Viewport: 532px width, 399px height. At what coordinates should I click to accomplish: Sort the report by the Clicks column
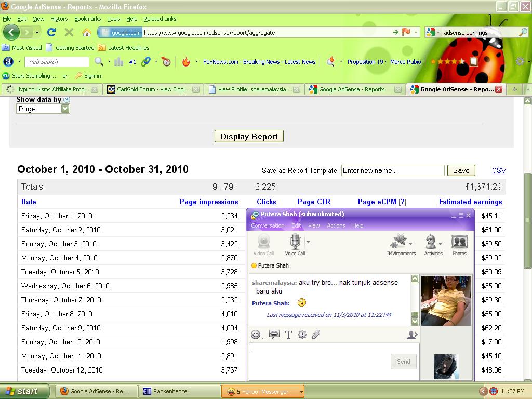[x=267, y=202]
